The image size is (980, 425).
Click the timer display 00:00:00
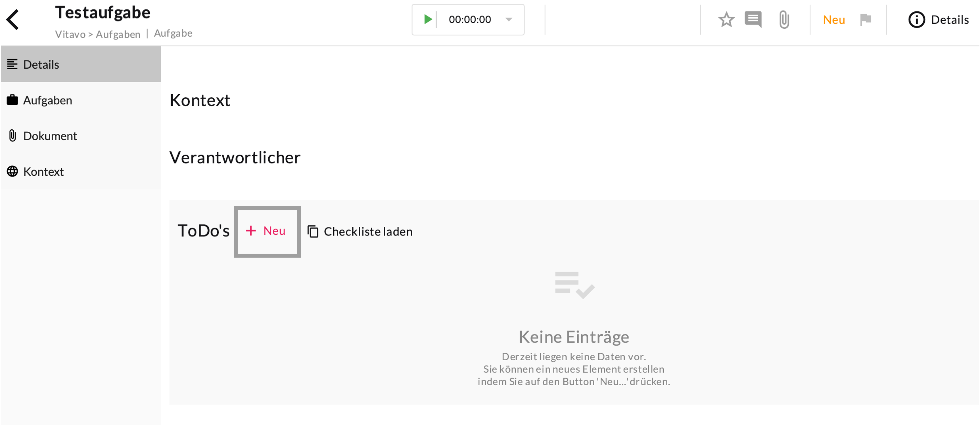tap(470, 19)
